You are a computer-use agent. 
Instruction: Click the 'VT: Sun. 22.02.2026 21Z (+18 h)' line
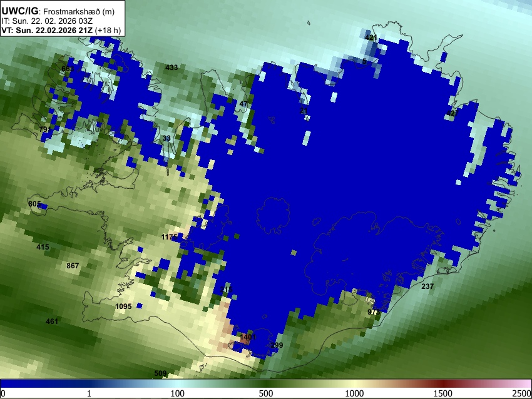coord(61,30)
